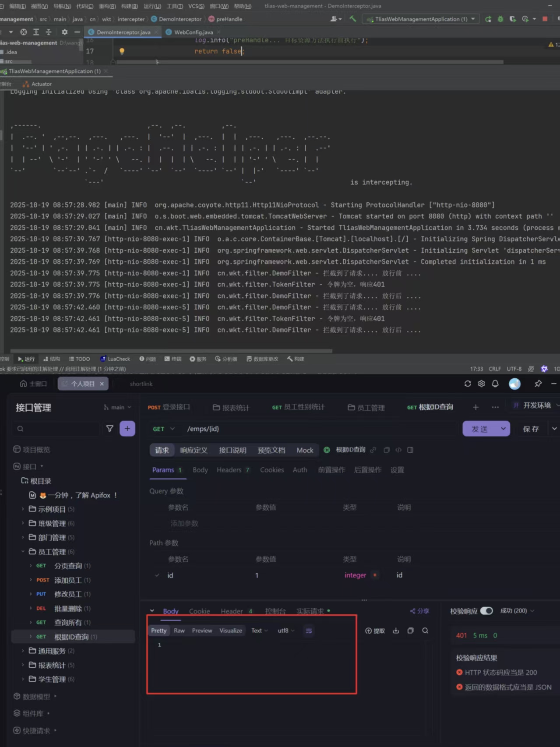Toggle word wrap in response body
The height and width of the screenshot is (747, 560).
tap(309, 631)
